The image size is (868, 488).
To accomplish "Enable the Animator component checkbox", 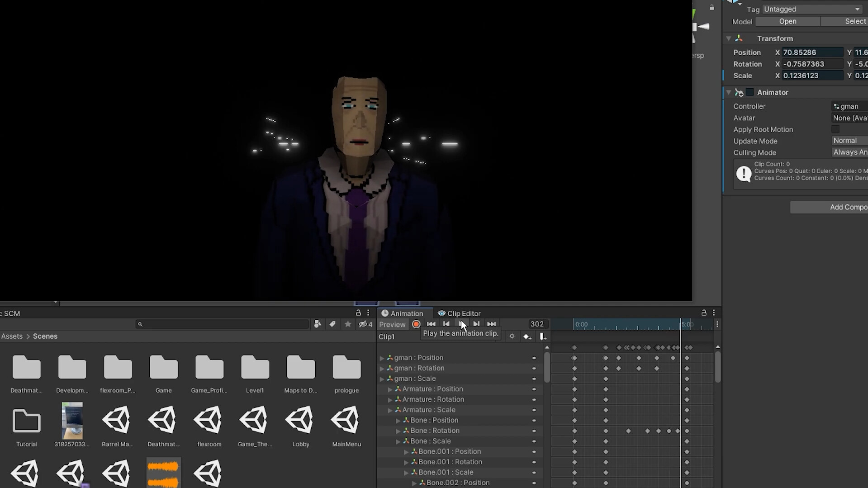I will point(750,92).
